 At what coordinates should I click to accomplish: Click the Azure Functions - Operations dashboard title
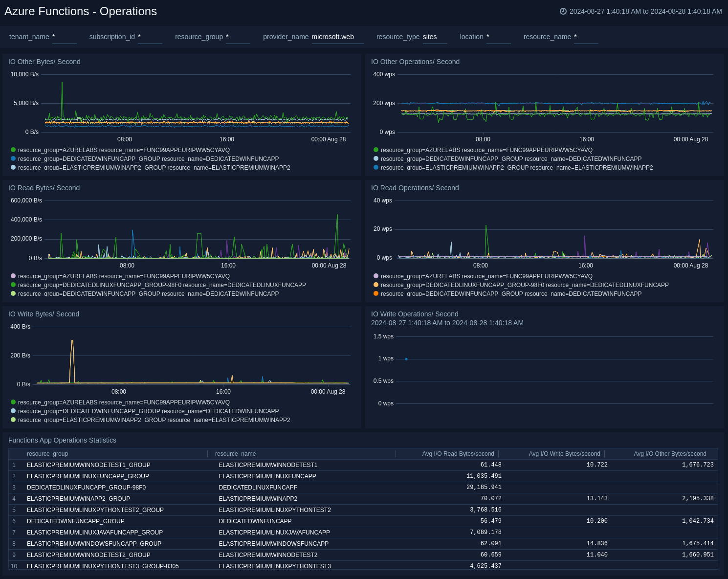click(x=81, y=11)
